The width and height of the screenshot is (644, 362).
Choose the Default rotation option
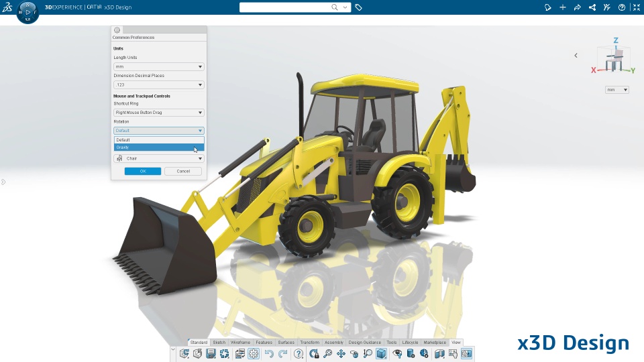[x=158, y=140]
